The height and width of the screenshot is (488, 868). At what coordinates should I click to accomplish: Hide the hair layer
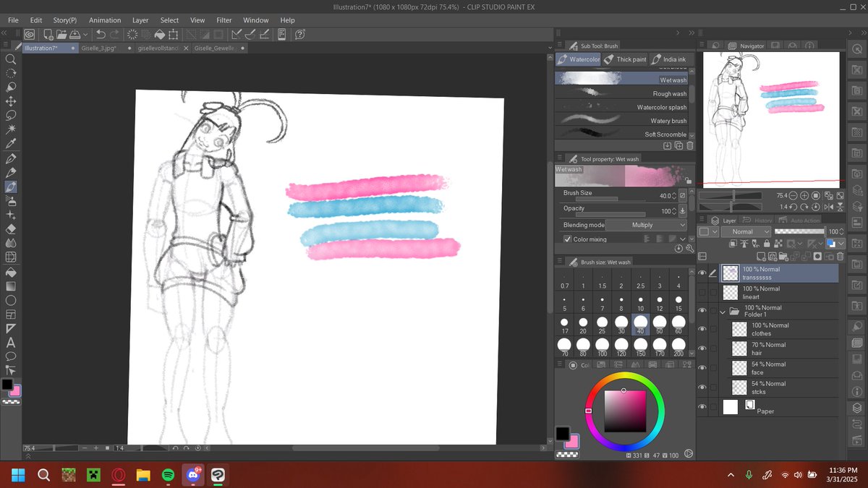(702, 348)
